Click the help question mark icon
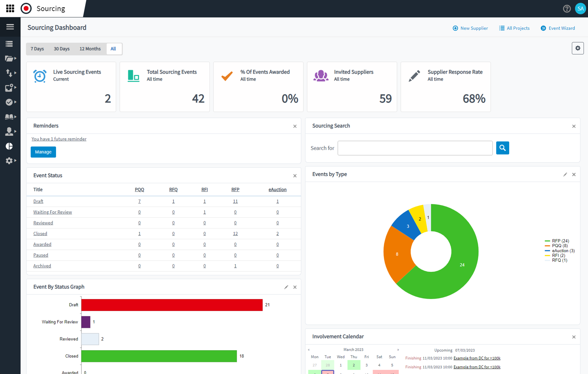This screenshot has height=374, width=588. click(567, 9)
